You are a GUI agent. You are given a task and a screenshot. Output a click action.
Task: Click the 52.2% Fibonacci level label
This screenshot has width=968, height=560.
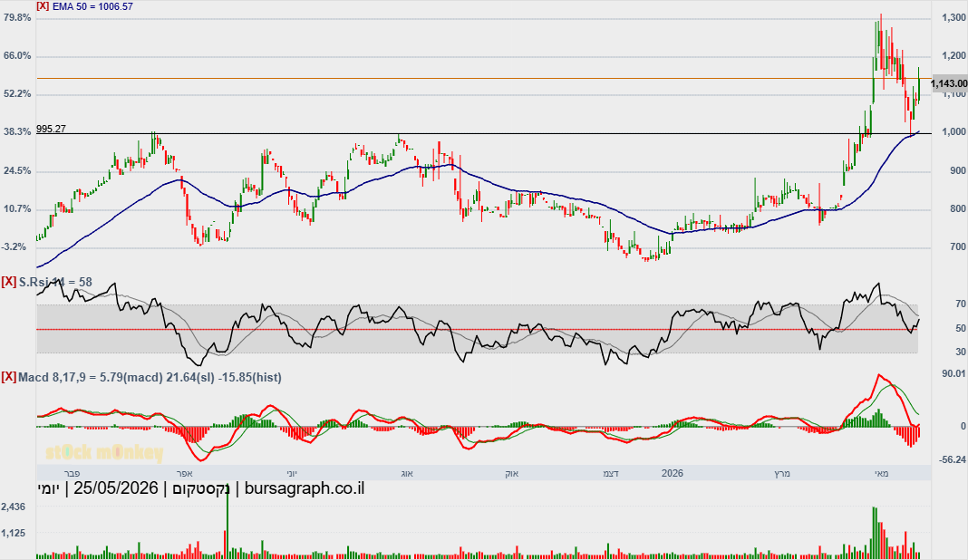click(17, 94)
